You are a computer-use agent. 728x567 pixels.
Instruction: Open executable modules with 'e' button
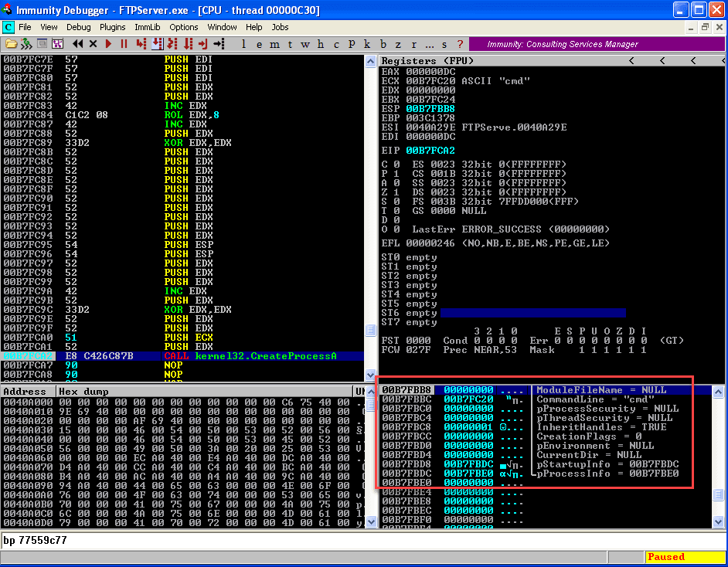pyautogui.click(x=259, y=44)
